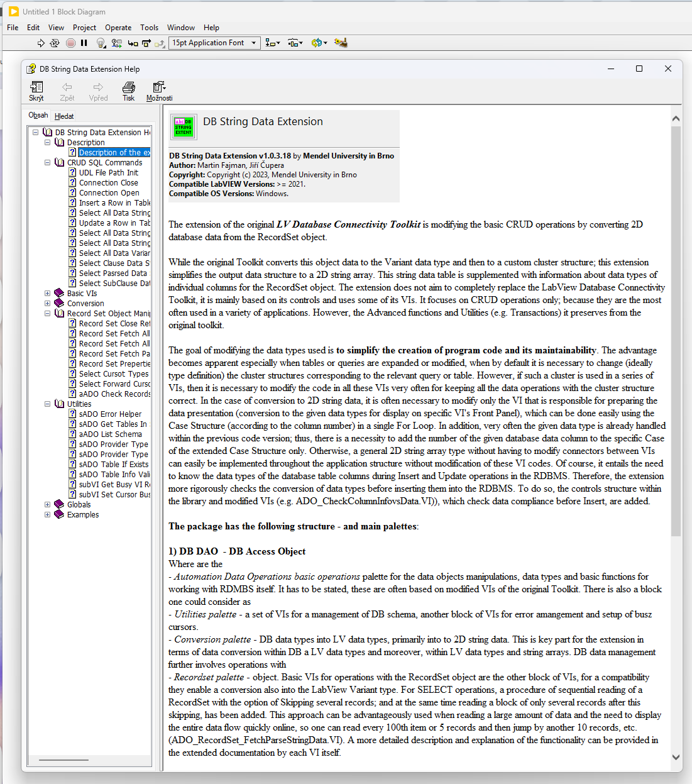Open the Project menu
The height and width of the screenshot is (784, 692).
84,27
